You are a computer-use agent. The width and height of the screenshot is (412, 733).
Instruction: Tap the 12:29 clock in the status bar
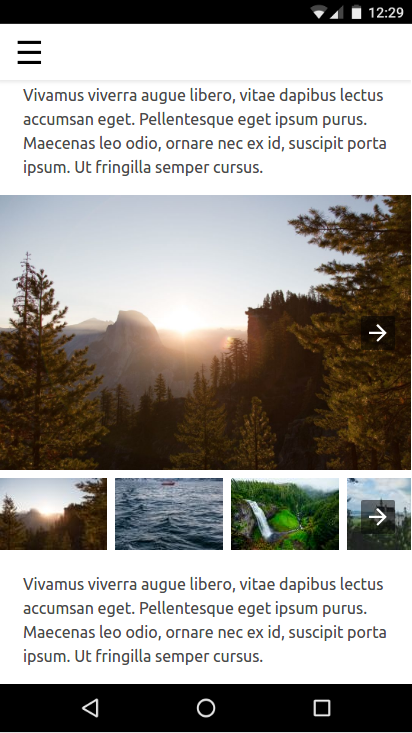[x=385, y=12]
